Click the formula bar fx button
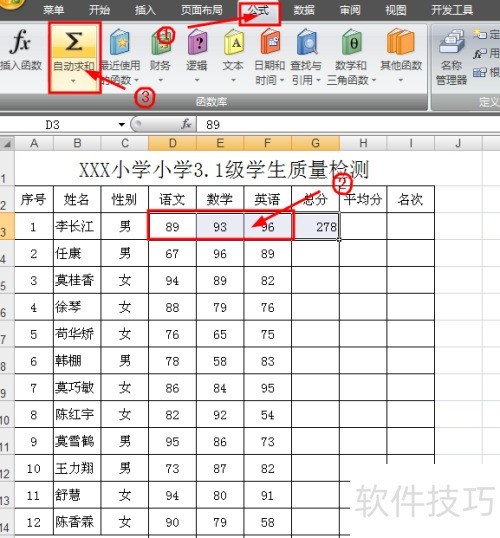500x538 pixels. tap(186, 124)
